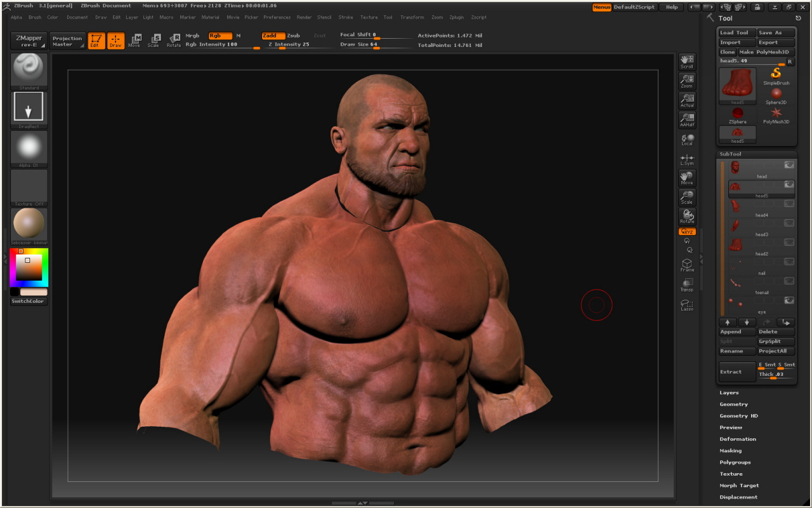Expand the Deformation subpalette
Viewport: 812px width, 508px height.
pos(738,439)
